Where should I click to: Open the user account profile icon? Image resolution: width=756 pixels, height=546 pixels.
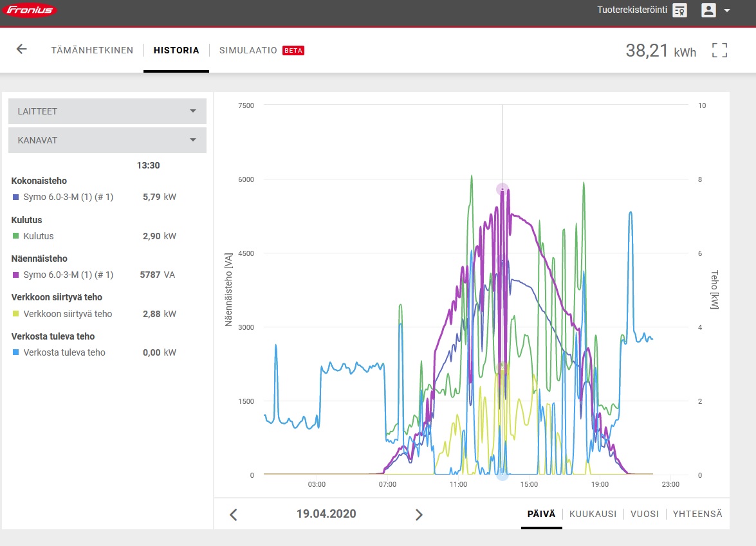click(708, 10)
